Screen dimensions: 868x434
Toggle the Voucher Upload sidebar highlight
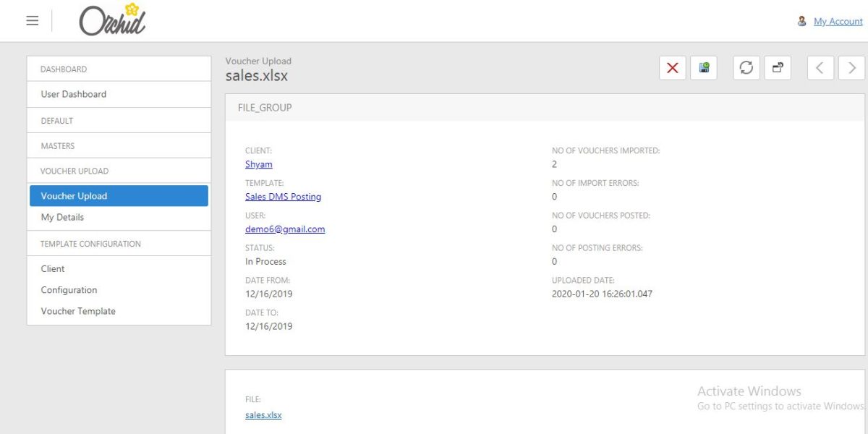pyautogui.click(x=73, y=195)
